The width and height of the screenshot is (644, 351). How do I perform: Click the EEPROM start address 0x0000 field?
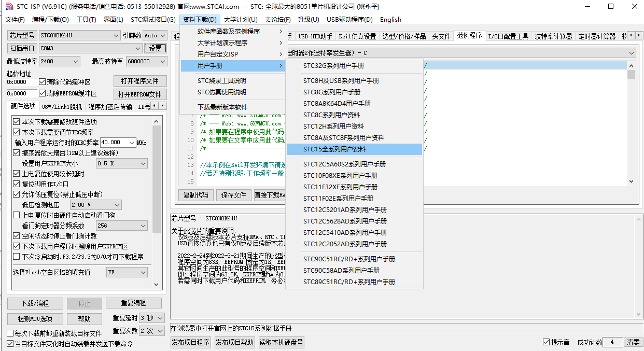click(22, 93)
